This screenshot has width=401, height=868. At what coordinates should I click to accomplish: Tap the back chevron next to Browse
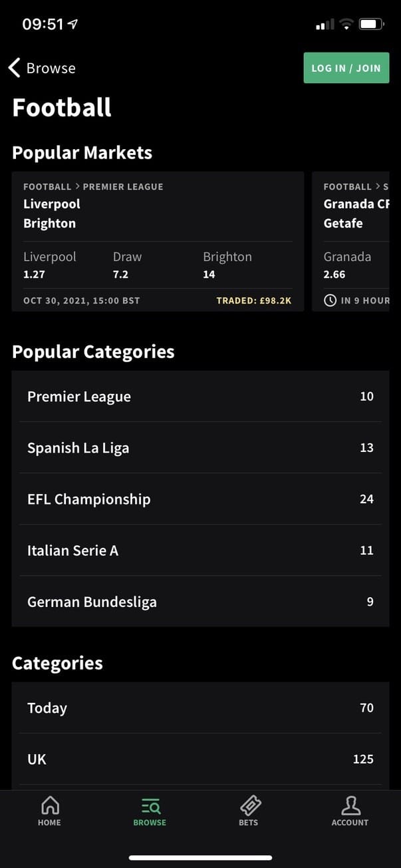(x=15, y=68)
